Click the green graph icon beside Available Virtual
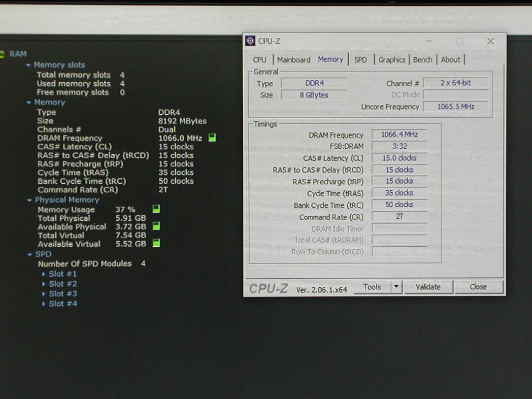532x399 pixels. (156, 243)
